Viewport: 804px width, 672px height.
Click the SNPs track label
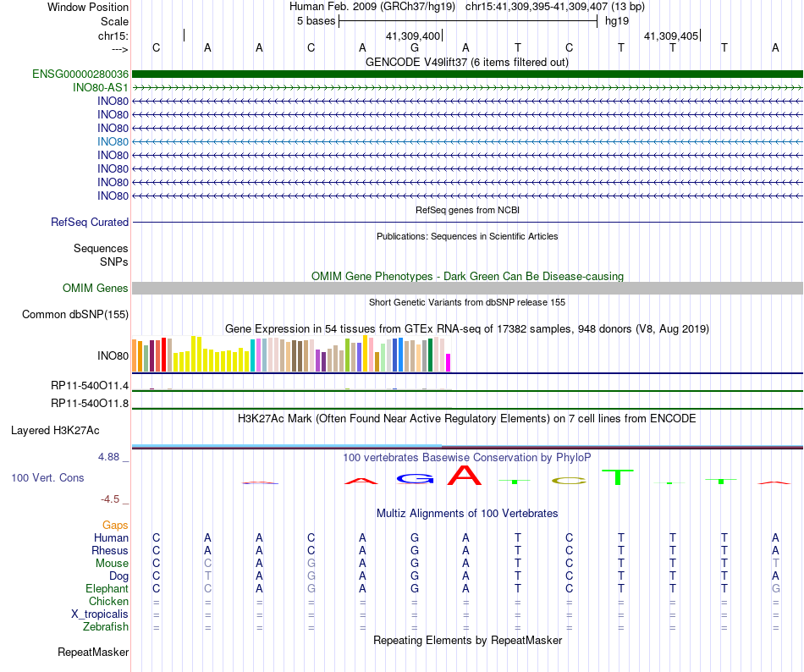[x=114, y=262]
